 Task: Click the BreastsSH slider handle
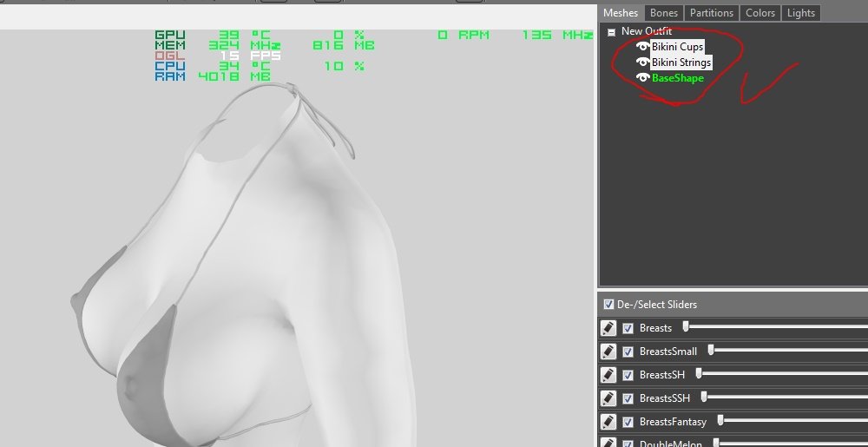699,373
